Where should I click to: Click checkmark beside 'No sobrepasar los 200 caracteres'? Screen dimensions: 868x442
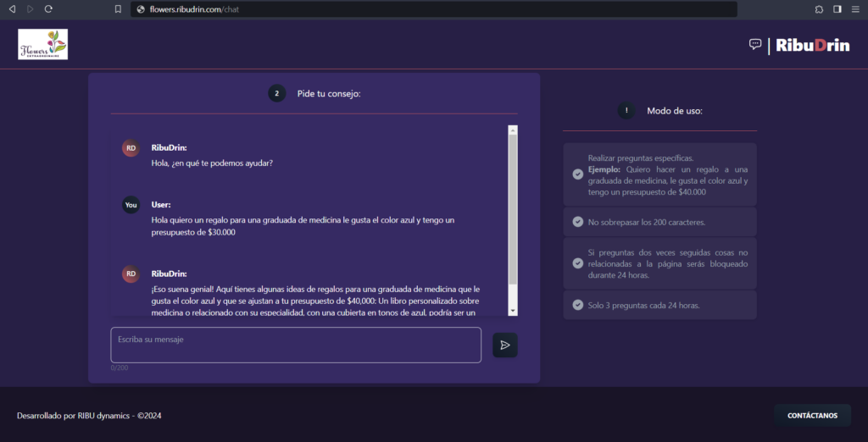[x=577, y=222]
